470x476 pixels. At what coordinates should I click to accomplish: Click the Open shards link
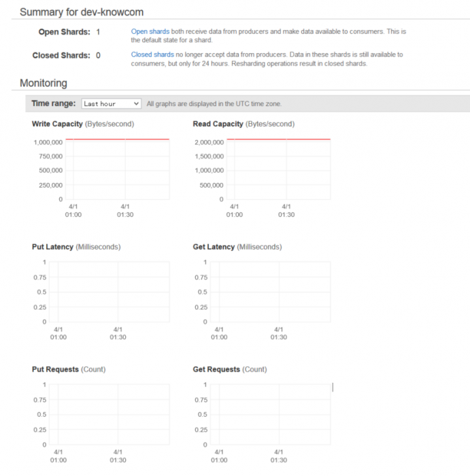[150, 31]
